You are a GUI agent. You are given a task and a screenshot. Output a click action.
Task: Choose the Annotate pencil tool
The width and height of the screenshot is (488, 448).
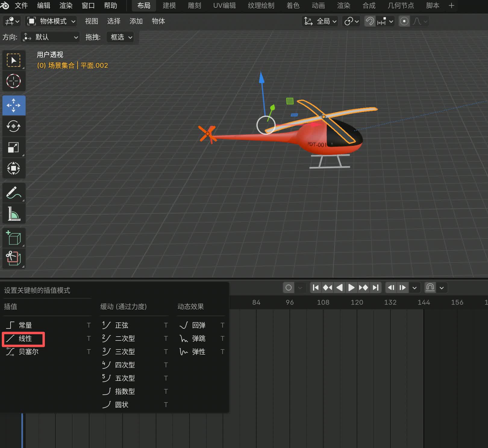[14, 193]
